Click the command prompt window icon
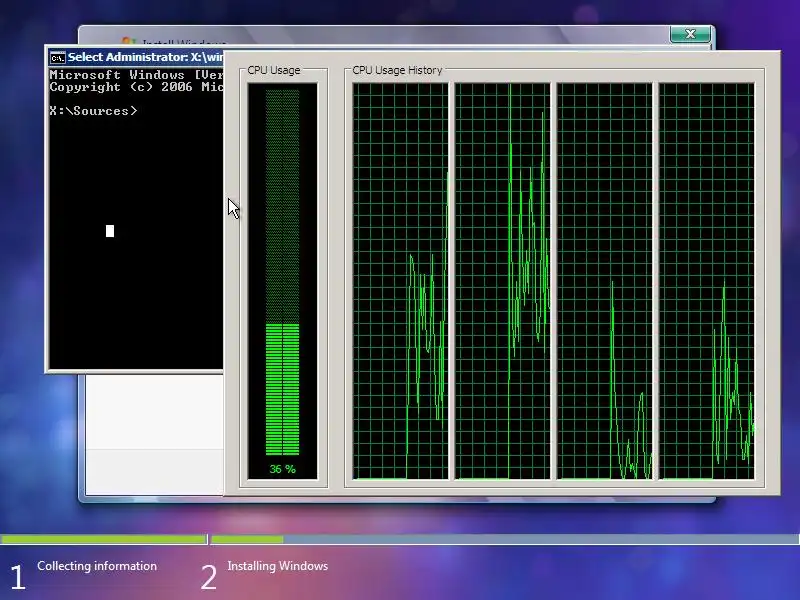Image resolution: width=800 pixels, height=600 pixels. pyautogui.click(x=58, y=58)
